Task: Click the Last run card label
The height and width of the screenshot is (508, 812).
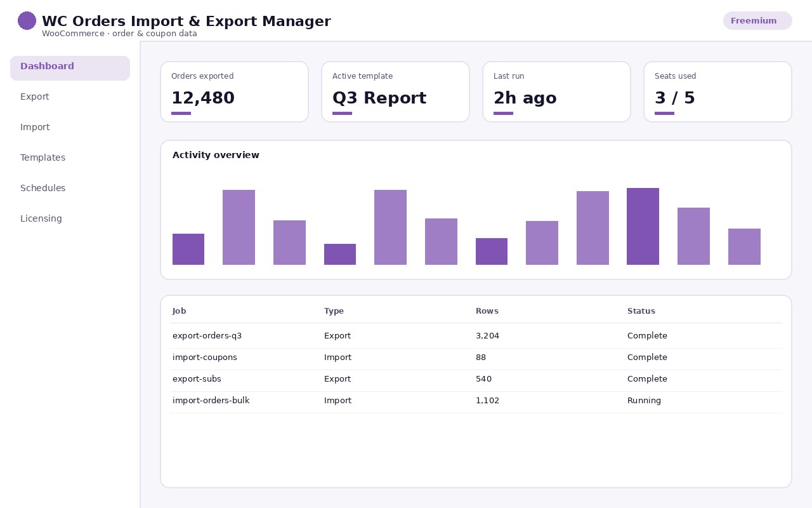Action: pos(509,76)
